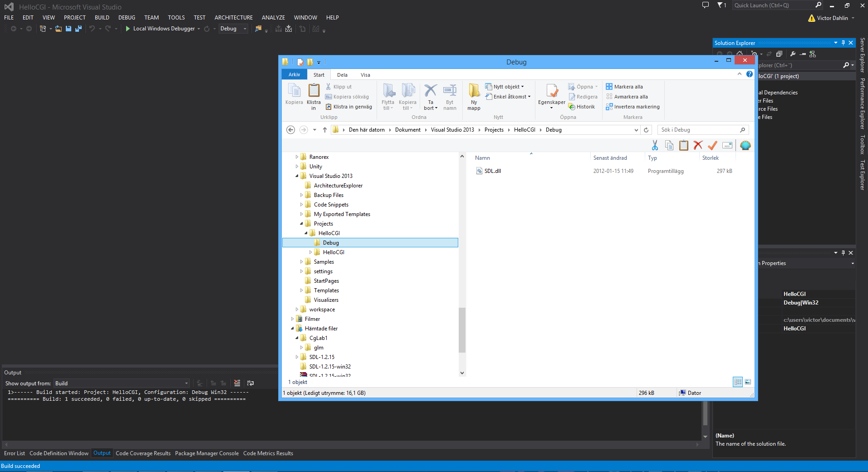Click the Open File icon in Visual Studio toolbar
The image size is (868, 472).
point(59,29)
